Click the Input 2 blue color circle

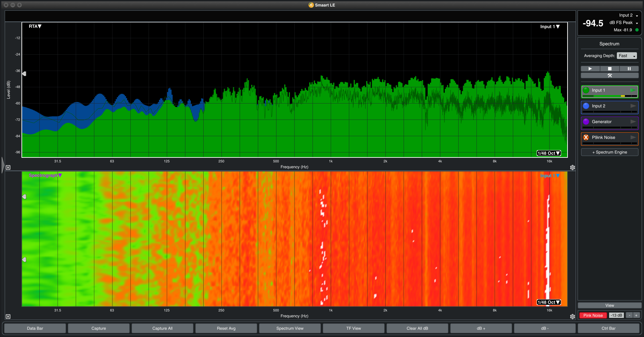pyautogui.click(x=586, y=106)
